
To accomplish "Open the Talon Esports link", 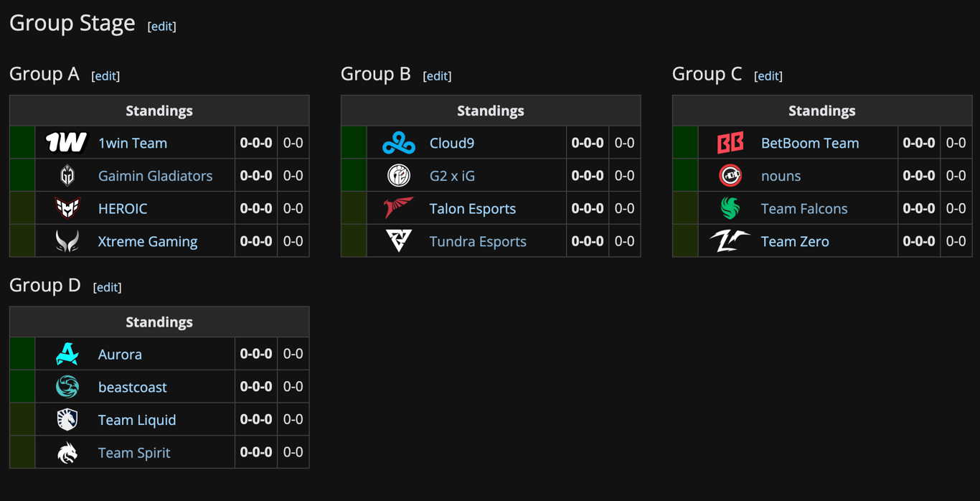I will (473, 209).
